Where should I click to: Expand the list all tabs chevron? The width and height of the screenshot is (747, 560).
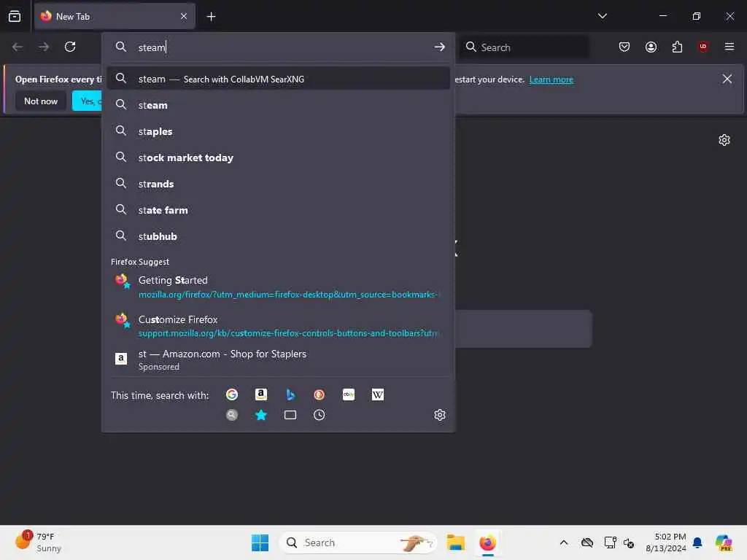click(602, 16)
